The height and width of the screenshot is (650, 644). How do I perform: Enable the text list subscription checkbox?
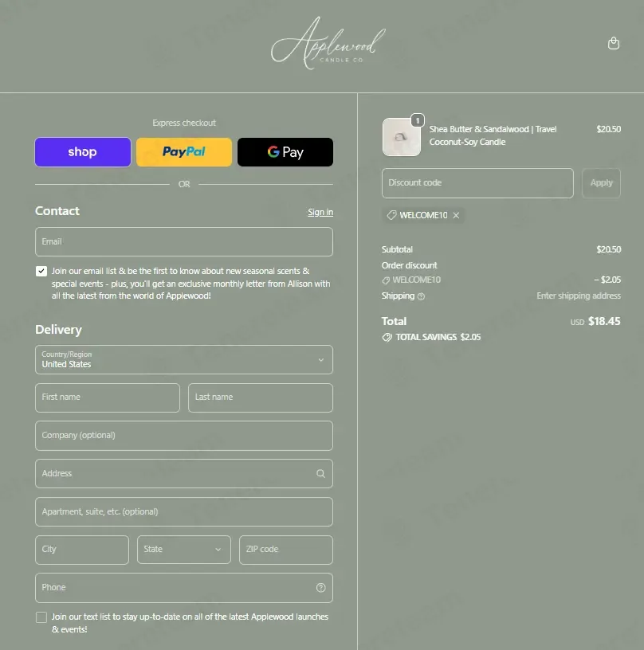pos(41,617)
